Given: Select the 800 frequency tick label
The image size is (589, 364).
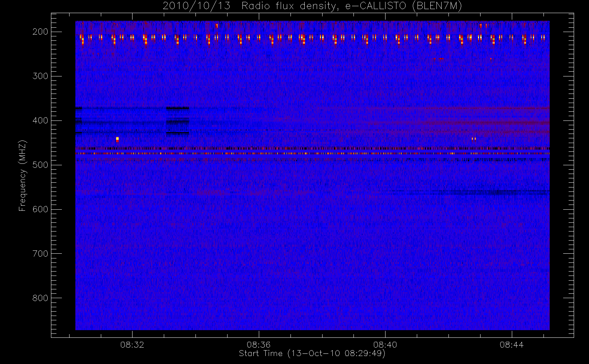Looking at the screenshot, I should pyautogui.click(x=40, y=298).
